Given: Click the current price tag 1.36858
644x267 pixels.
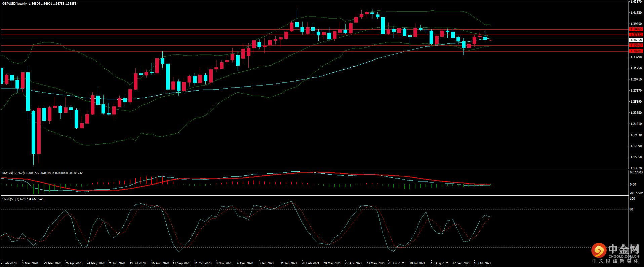Looking at the screenshot, I should 636,40.
